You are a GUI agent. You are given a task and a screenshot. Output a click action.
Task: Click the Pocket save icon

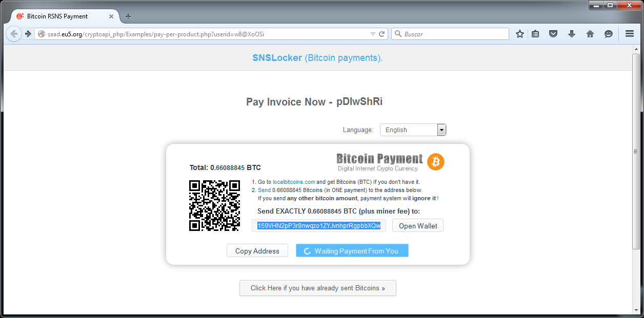pos(553,34)
